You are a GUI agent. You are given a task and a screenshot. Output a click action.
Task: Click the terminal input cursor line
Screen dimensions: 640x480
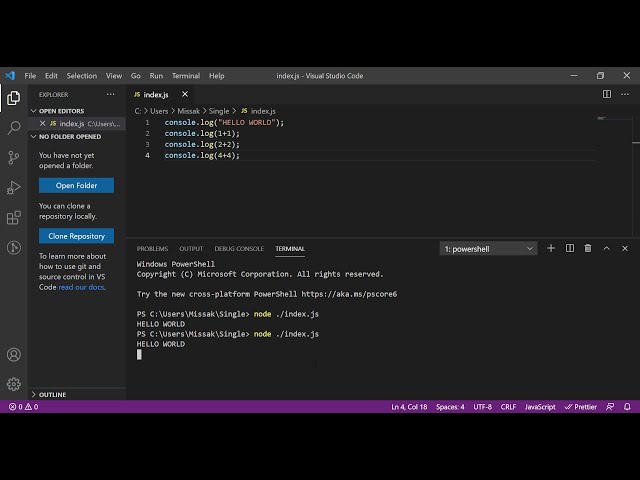139,354
